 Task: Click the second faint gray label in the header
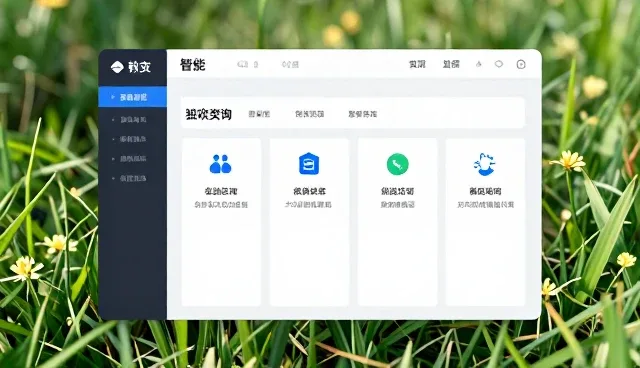click(290, 64)
